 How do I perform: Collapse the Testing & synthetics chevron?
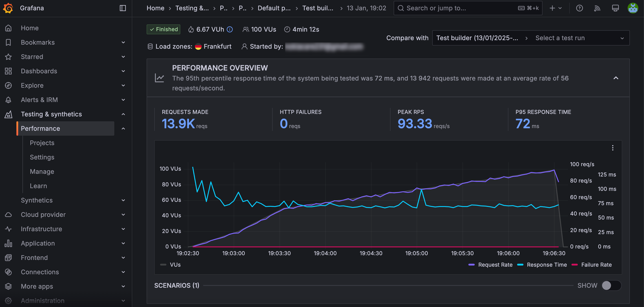click(123, 114)
